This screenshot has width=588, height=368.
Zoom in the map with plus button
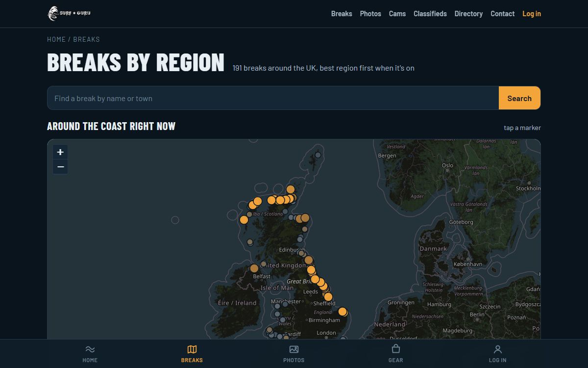(x=60, y=152)
